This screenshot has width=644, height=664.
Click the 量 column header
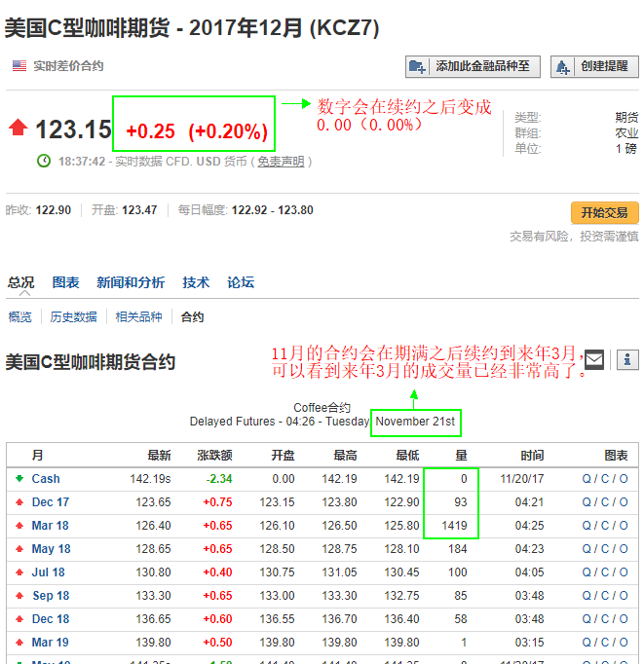[461, 456]
